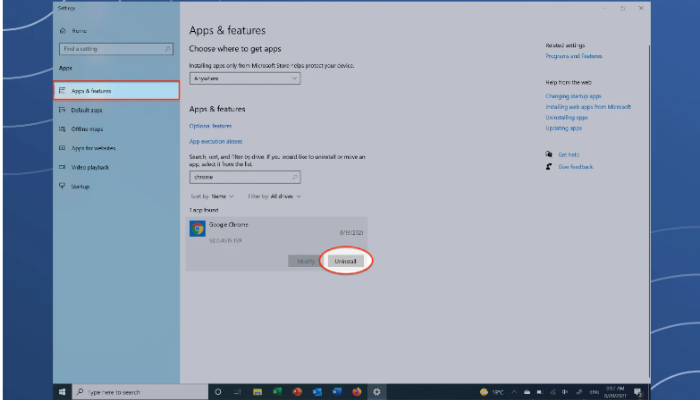Click the Video playback sidebar icon
Screen dimensions: 700x400
[62, 167]
